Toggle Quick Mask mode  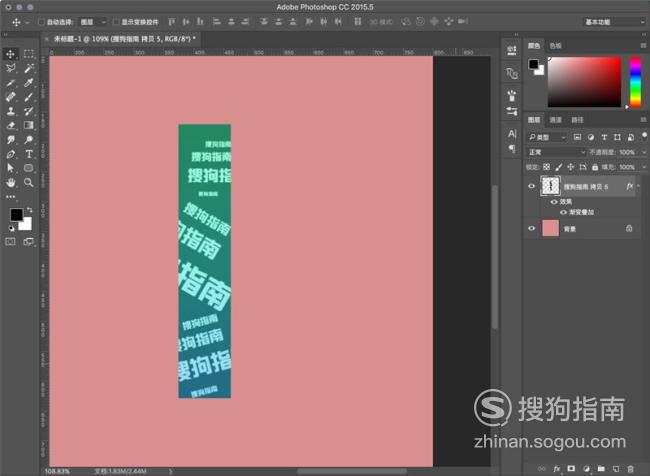(x=10, y=241)
